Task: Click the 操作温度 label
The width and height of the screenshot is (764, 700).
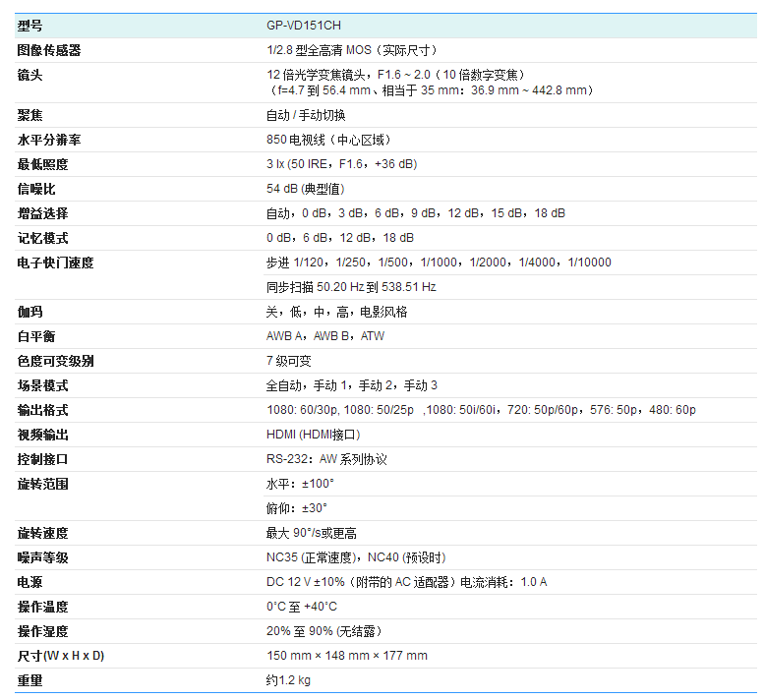Action: tap(42, 607)
